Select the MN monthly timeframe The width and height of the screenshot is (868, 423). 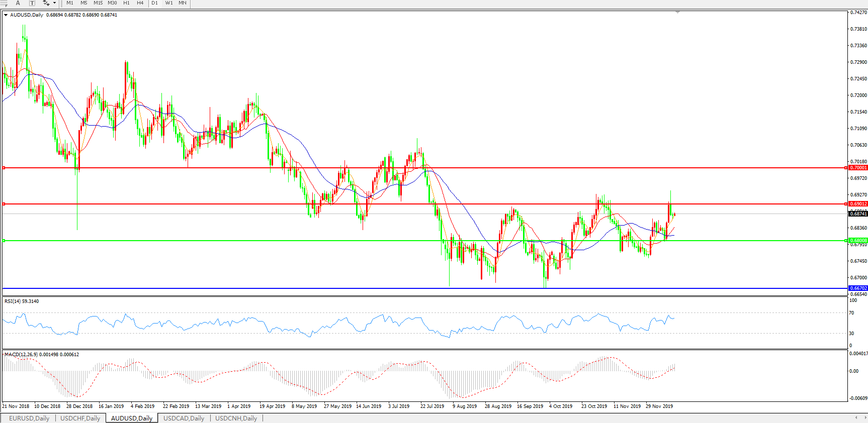pyautogui.click(x=183, y=3)
